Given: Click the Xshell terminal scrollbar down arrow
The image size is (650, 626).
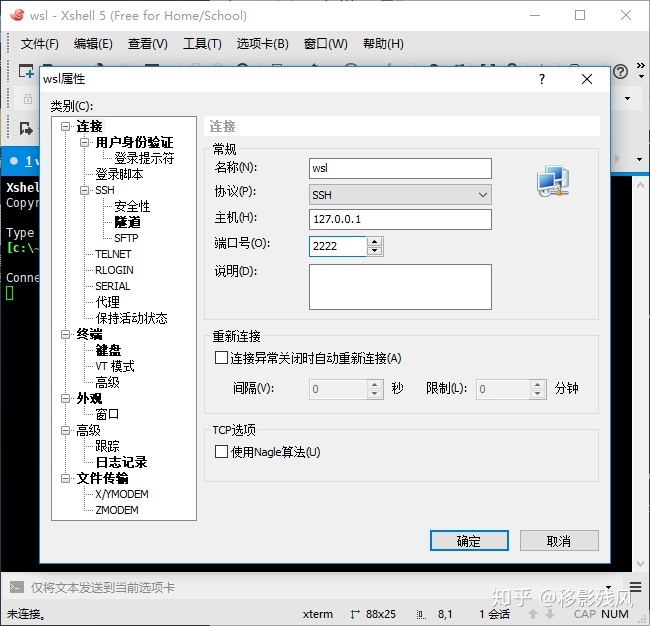Looking at the screenshot, I should pyautogui.click(x=640, y=564).
